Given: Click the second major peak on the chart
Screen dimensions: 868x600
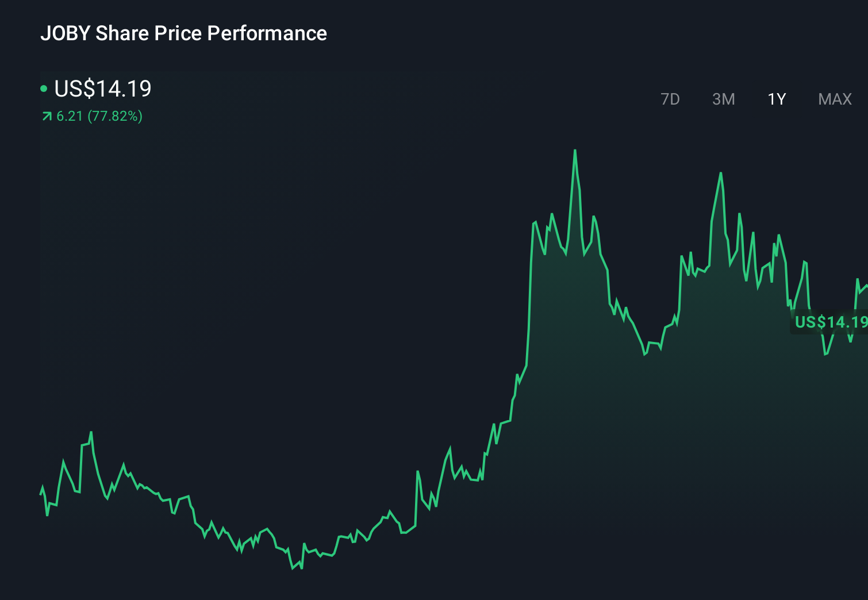Looking at the screenshot, I should tap(722, 172).
